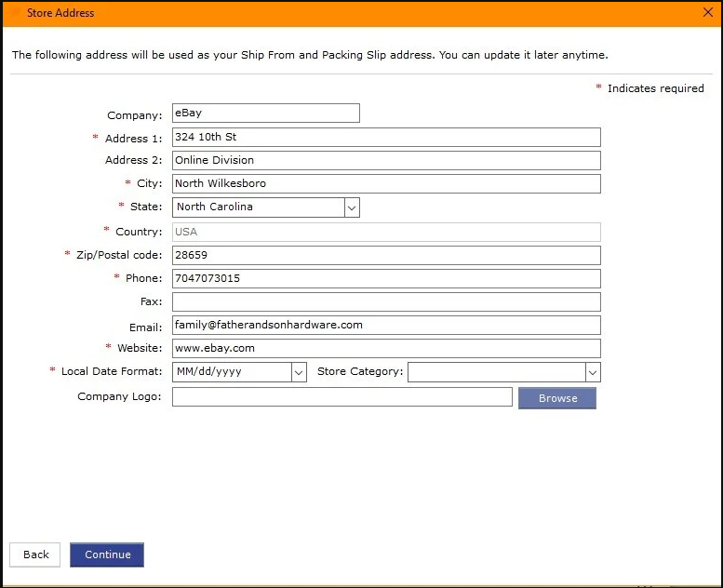Click the Website field with www.ebay.com
The image size is (723, 588).
point(386,349)
